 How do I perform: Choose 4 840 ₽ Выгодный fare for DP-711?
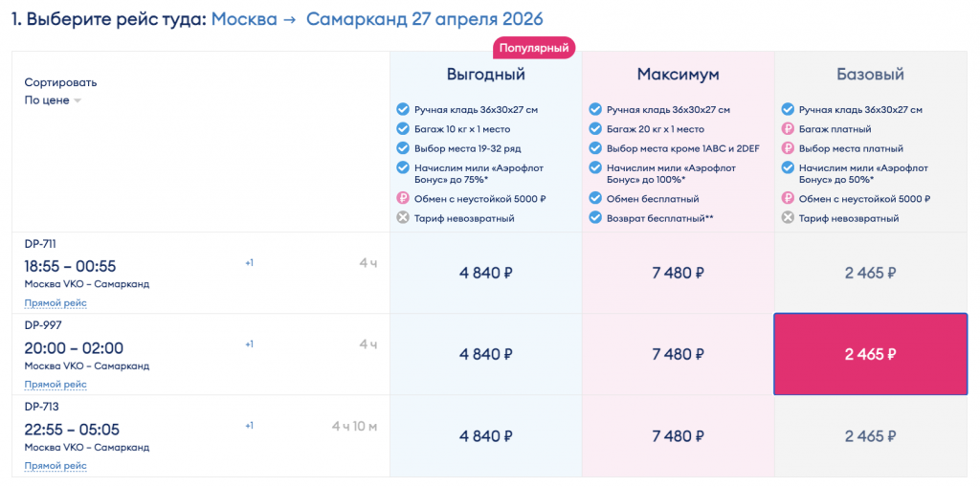[x=485, y=273]
